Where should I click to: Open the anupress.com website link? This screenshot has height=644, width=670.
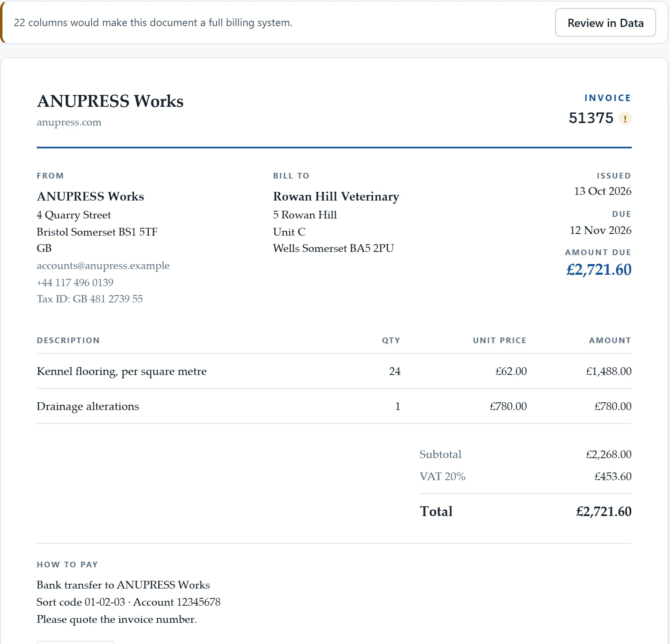(69, 122)
